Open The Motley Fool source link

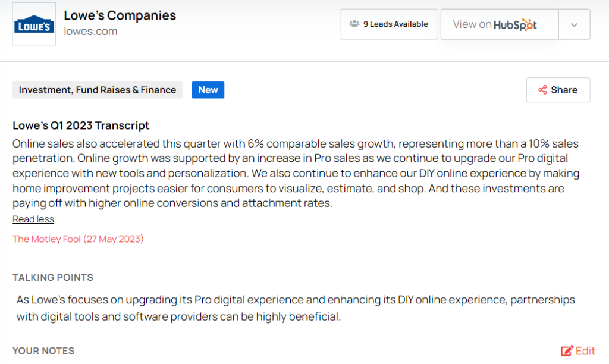(x=78, y=239)
